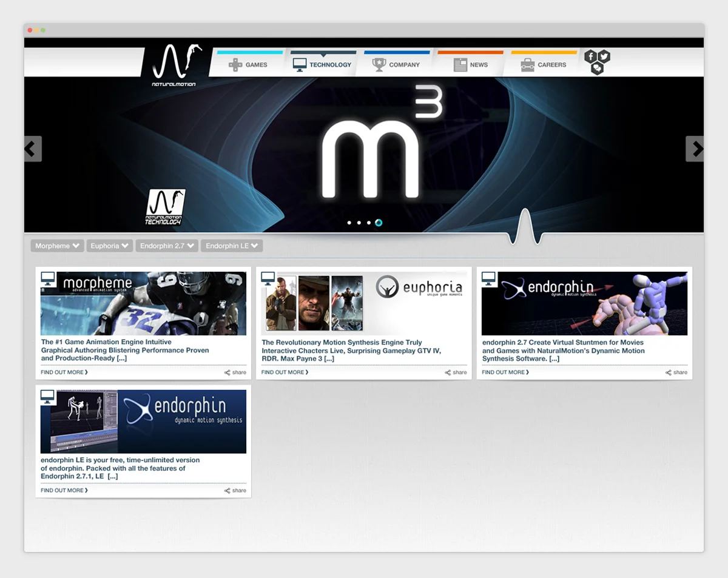The width and height of the screenshot is (728, 578).
Task: Click the red close window button
Action: coord(30,30)
